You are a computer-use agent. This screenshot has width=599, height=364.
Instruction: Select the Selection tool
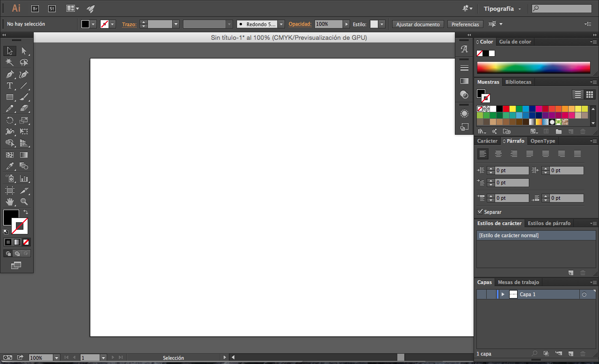pyautogui.click(x=9, y=51)
